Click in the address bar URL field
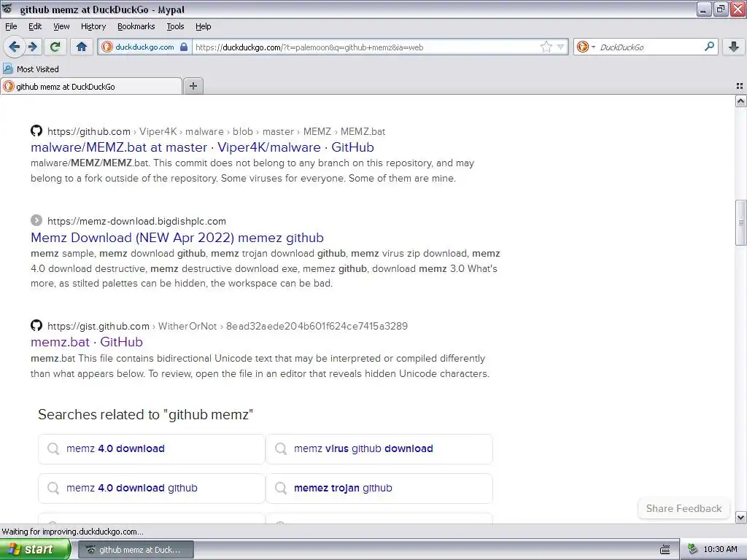747x560 pixels. 366,47
